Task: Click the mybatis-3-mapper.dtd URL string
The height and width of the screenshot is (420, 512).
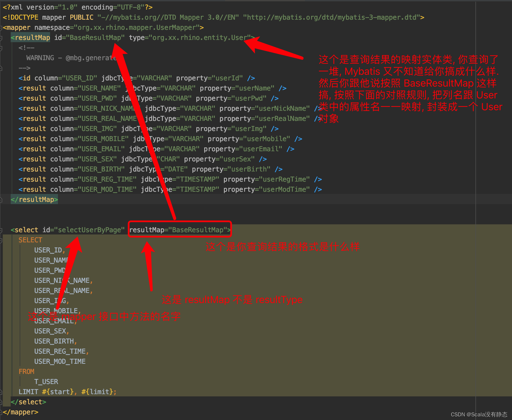Action: [x=332, y=17]
